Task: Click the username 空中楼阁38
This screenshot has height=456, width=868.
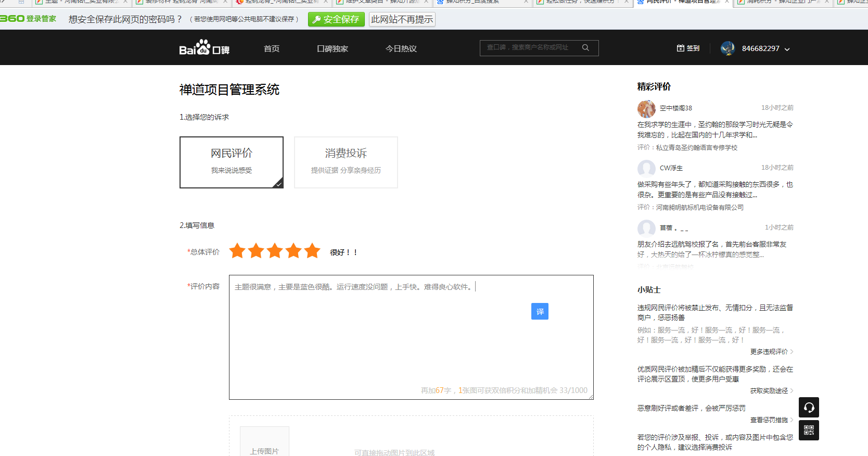Action: coord(676,108)
